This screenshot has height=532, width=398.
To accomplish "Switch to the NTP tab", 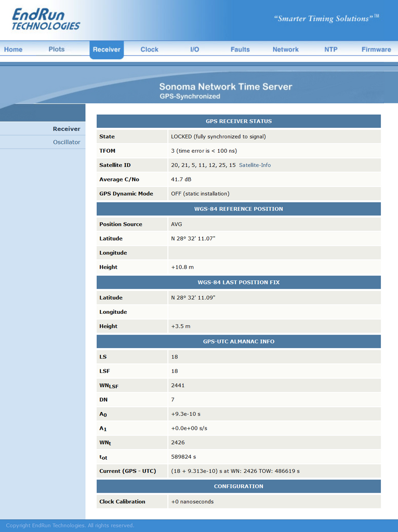I will pyautogui.click(x=331, y=49).
